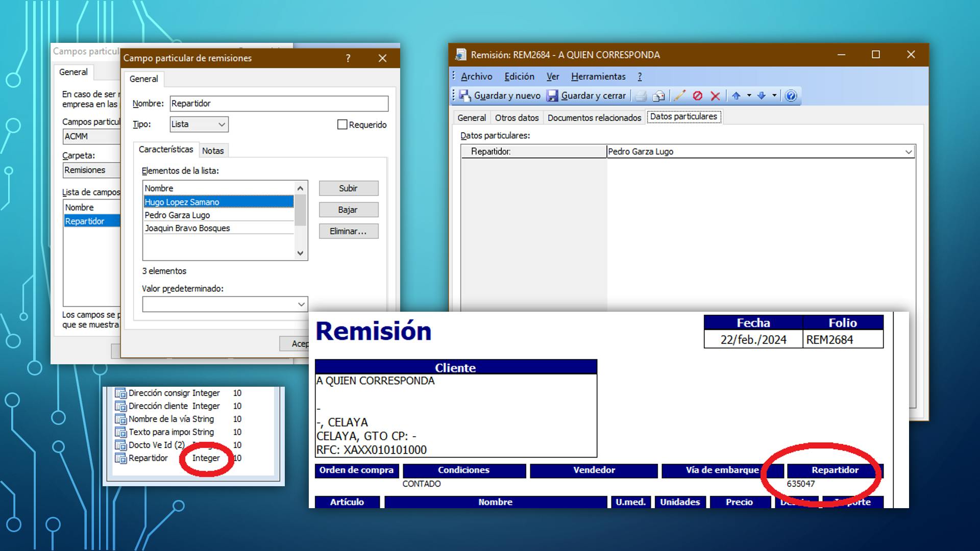
Task: Click Guardar y nuevo toolbar button
Action: click(500, 95)
